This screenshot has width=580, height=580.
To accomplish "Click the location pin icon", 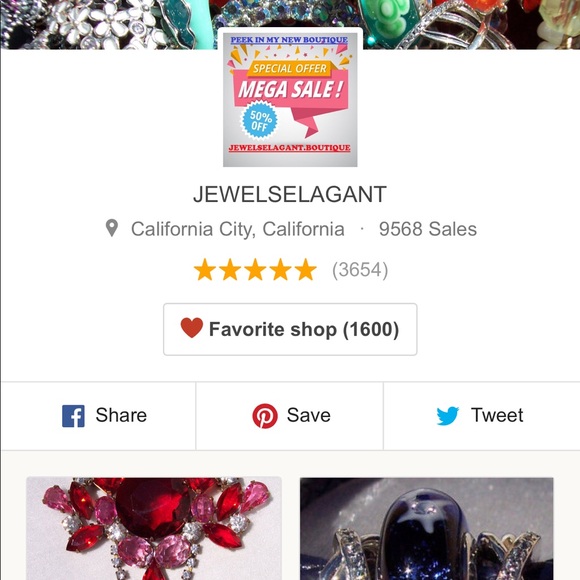I will pyautogui.click(x=112, y=228).
